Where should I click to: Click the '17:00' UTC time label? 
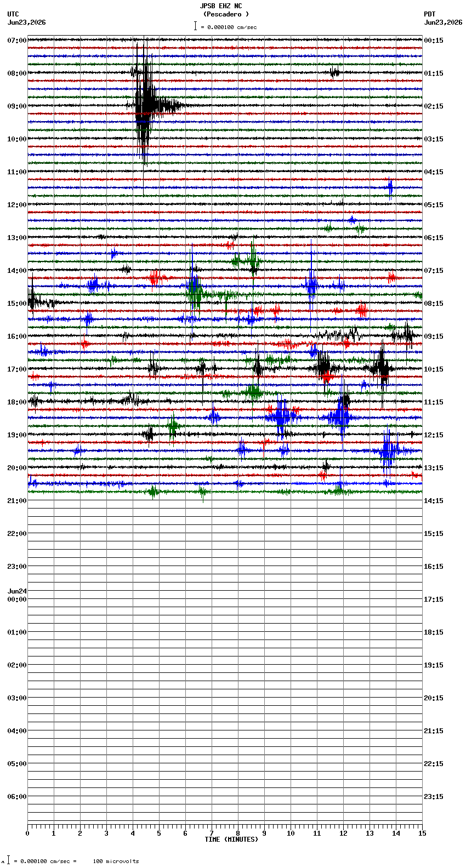click(17, 369)
